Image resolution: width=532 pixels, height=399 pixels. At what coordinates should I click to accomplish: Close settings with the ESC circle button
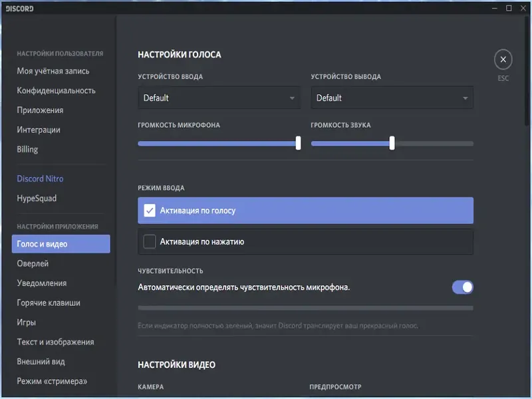pyautogui.click(x=503, y=60)
